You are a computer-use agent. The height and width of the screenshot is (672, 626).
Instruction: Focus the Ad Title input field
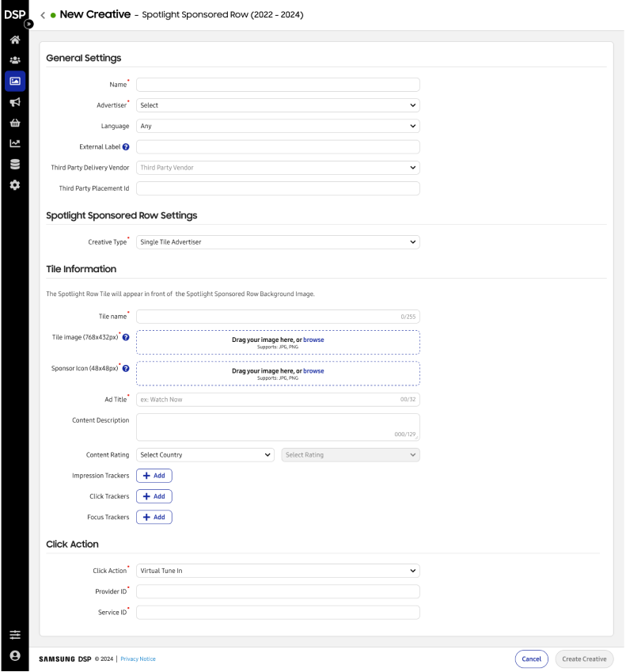278,400
